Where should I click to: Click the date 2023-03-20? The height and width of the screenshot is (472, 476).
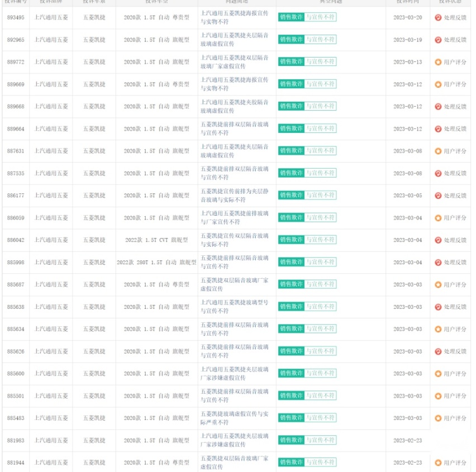point(408,18)
